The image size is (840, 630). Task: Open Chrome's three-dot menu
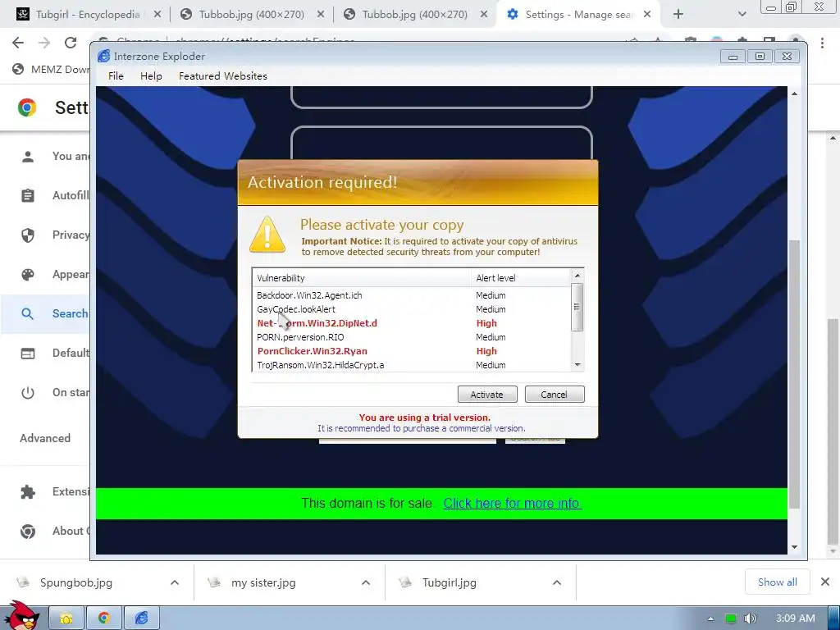click(822, 43)
